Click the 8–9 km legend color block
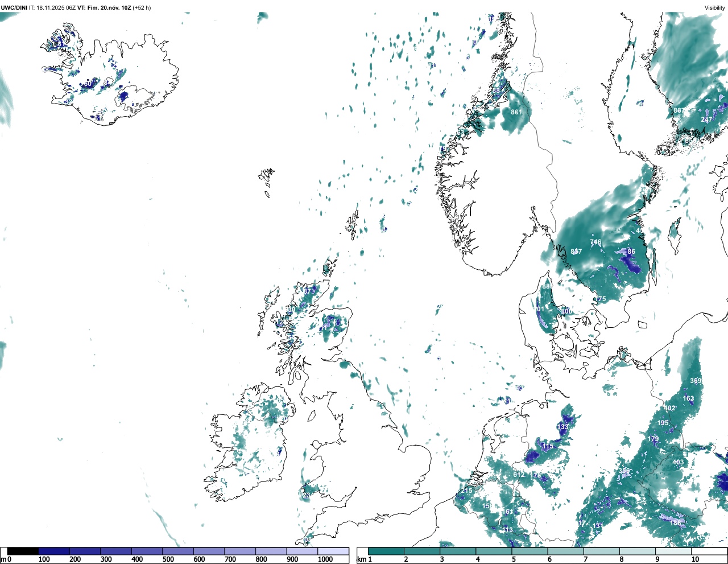This screenshot has width=728, height=564. click(637, 551)
